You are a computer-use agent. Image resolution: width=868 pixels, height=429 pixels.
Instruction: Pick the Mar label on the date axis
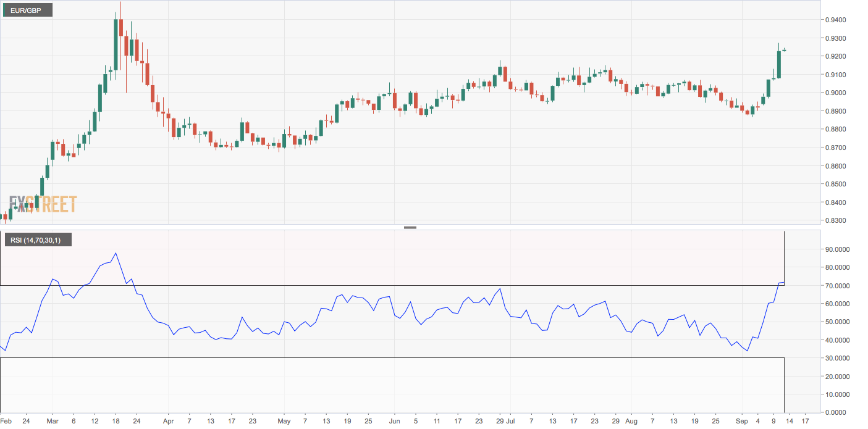(53, 422)
